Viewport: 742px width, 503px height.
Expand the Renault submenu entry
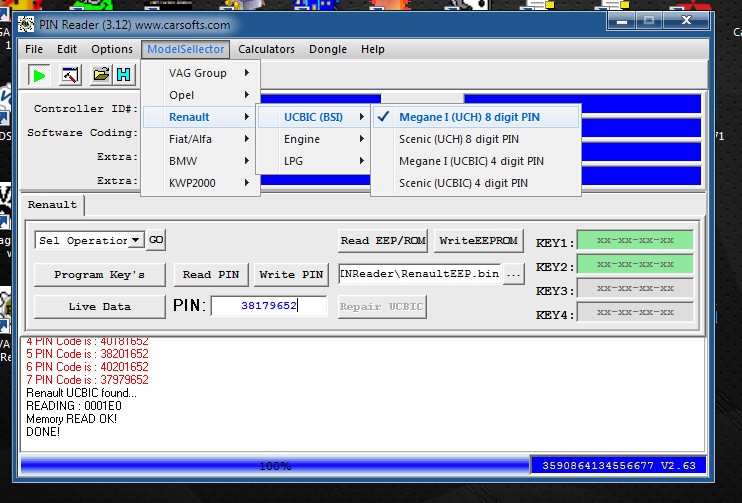click(201, 117)
